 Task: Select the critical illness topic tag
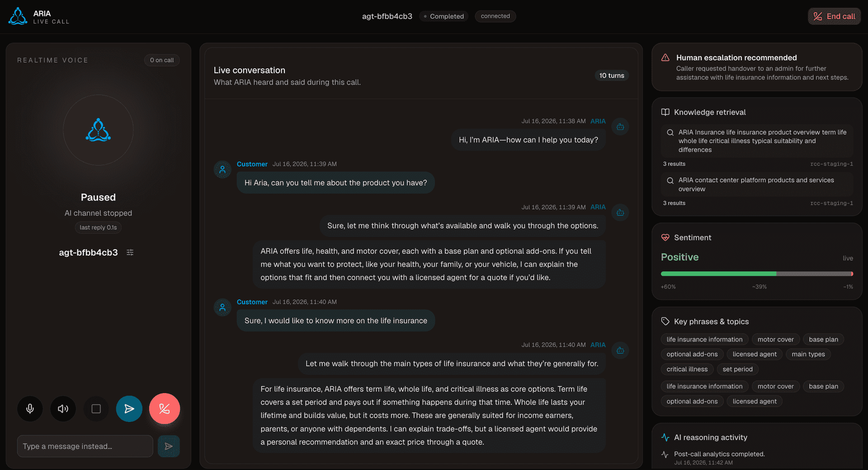pos(687,369)
